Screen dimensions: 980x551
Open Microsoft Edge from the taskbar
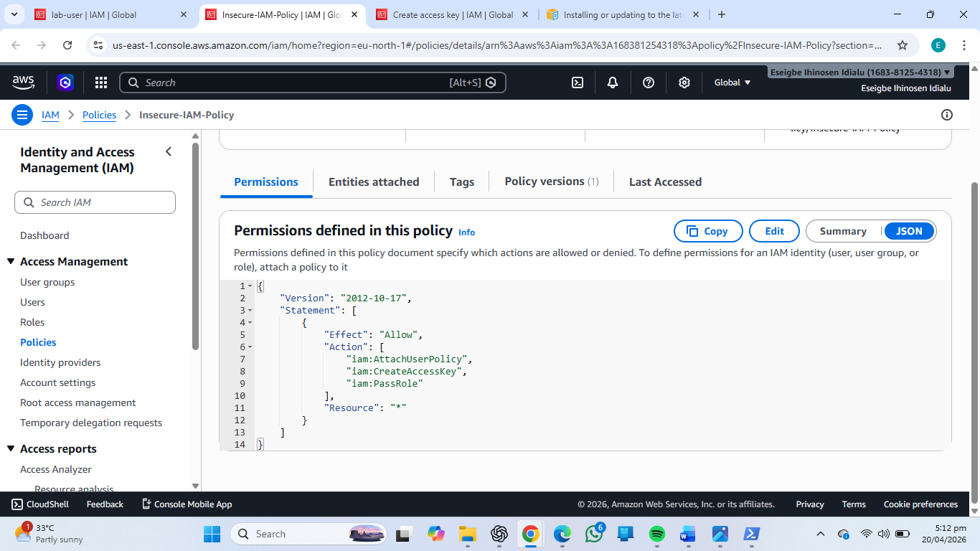click(x=562, y=534)
